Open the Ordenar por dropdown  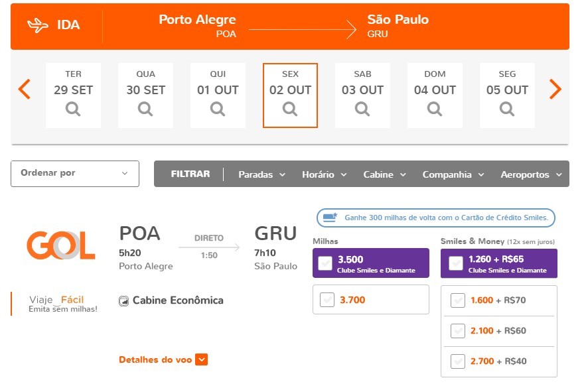click(x=74, y=173)
